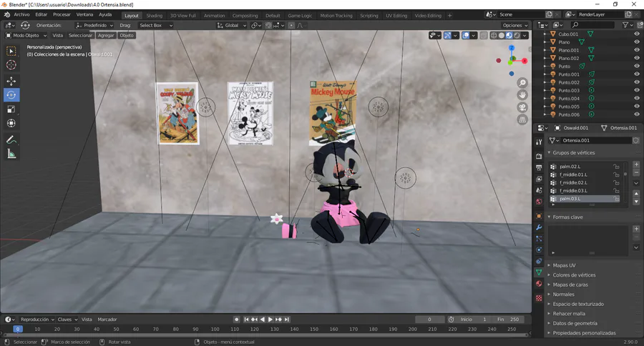The height and width of the screenshot is (346, 644).
Task: Expand the Normales panel
Action: point(563,295)
